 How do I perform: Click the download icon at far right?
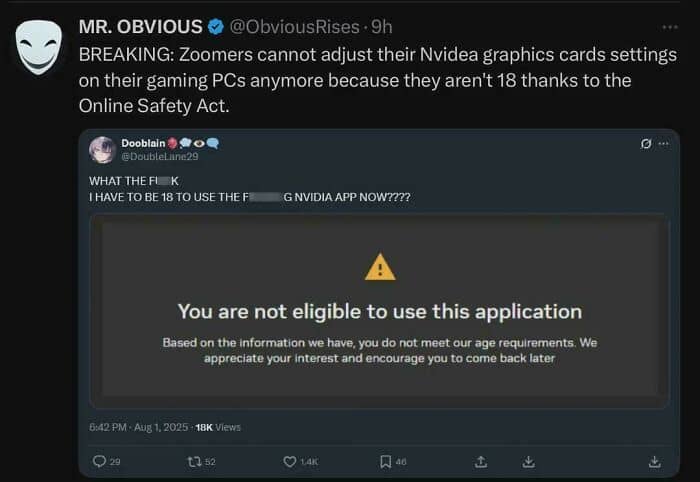tap(655, 461)
